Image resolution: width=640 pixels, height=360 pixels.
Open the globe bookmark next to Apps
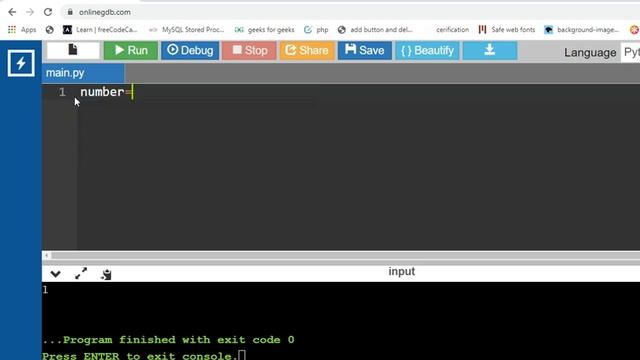[50, 30]
